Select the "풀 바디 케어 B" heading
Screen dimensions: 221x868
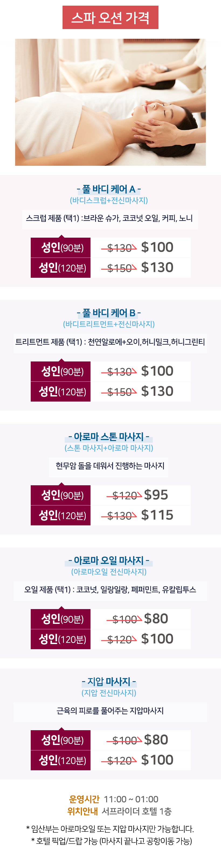109,313
